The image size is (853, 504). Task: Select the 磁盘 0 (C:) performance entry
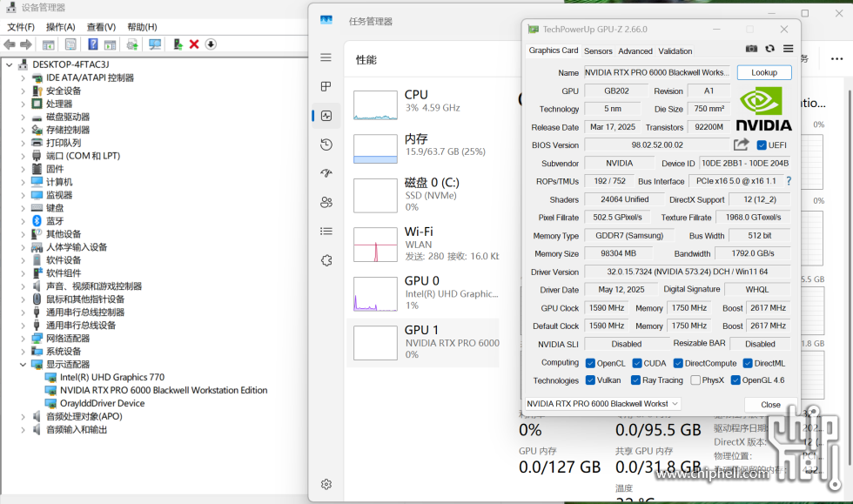pos(423,195)
